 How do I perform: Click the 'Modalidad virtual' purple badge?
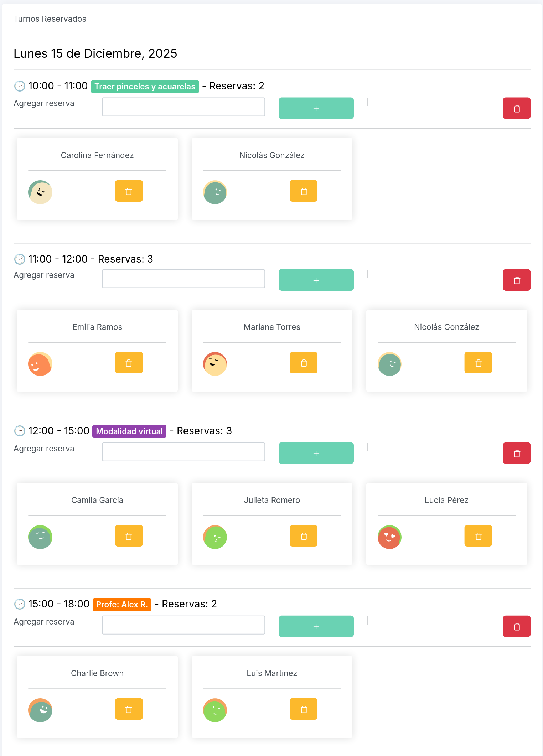[x=129, y=431]
